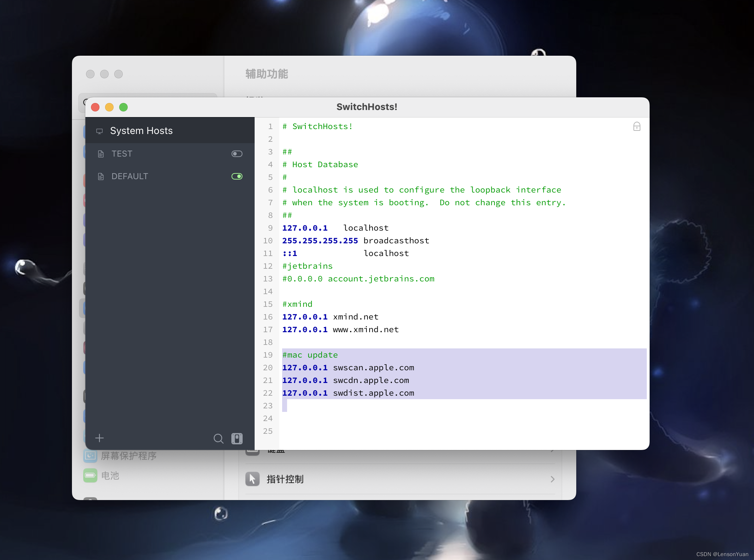Select the System Hosts entry

coord(141,131)
